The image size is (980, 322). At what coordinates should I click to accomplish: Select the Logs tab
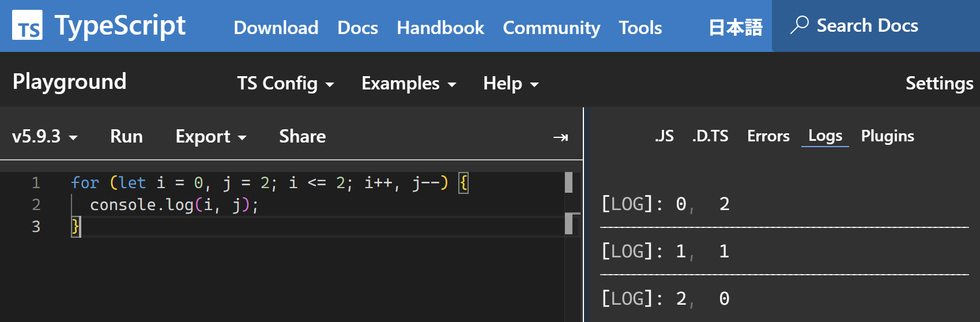click(x=825, y=136)
